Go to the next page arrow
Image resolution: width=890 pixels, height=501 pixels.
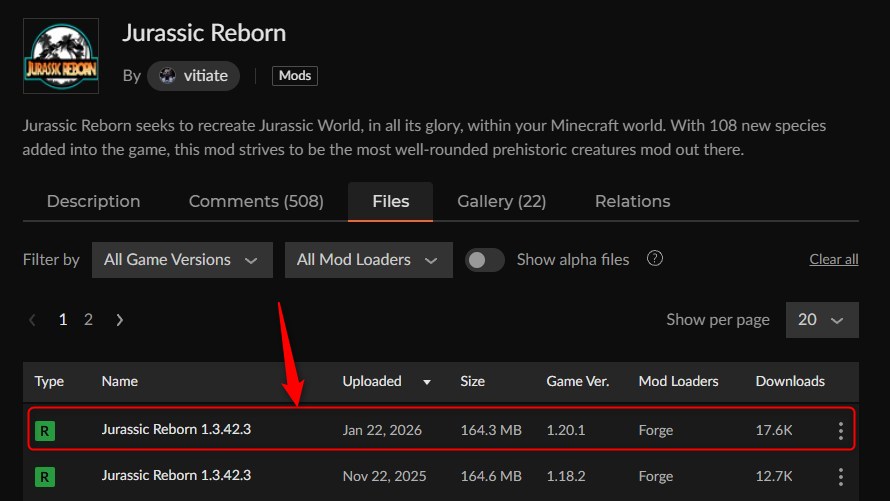point(120,320)
